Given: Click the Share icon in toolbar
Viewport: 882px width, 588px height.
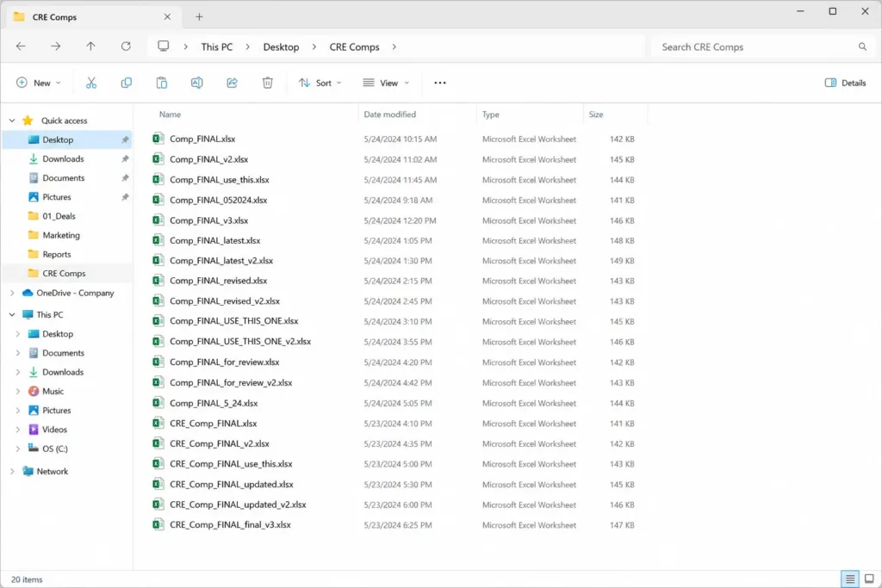Looking at the screenshot, I should pos(232,83).
